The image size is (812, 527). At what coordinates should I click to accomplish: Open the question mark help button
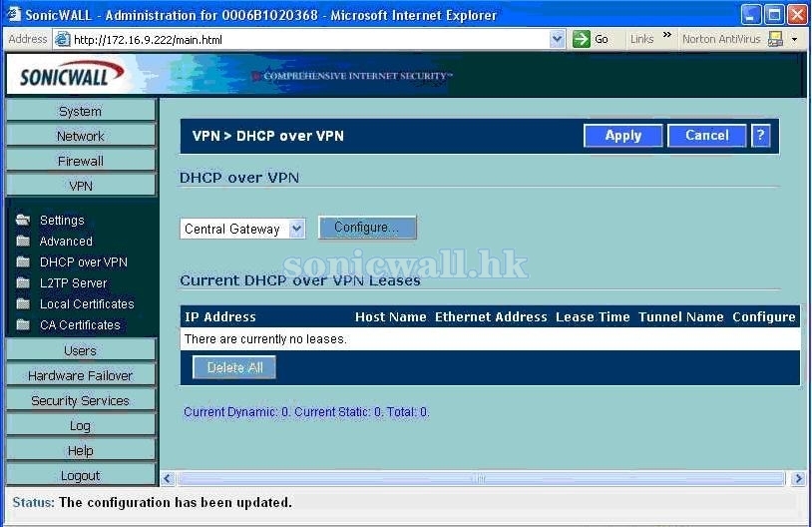click(760, 136)
